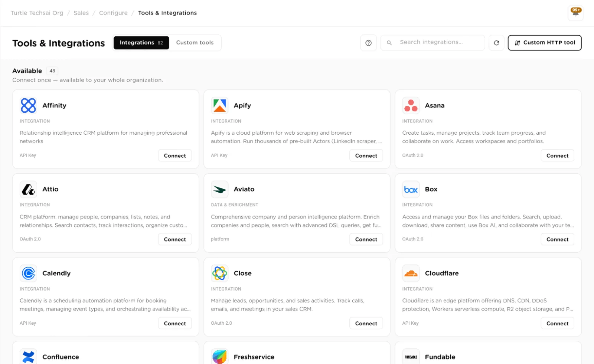Click the search magnifier icon
594x364 pixels.
[x=389, y=43]
